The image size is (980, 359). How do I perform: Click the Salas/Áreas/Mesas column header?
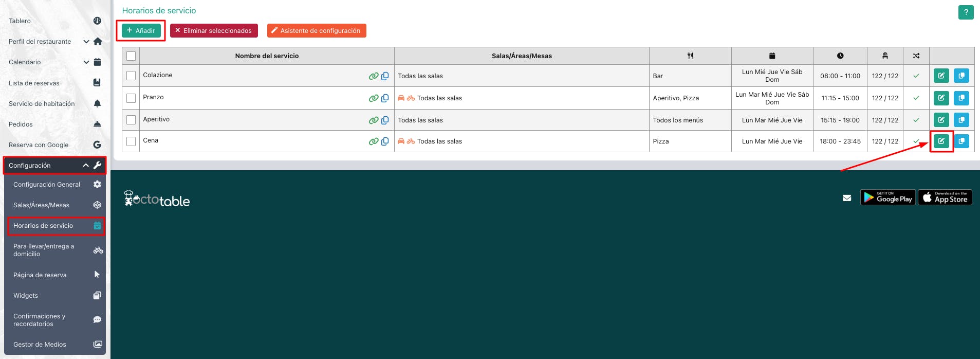(522, 56)
